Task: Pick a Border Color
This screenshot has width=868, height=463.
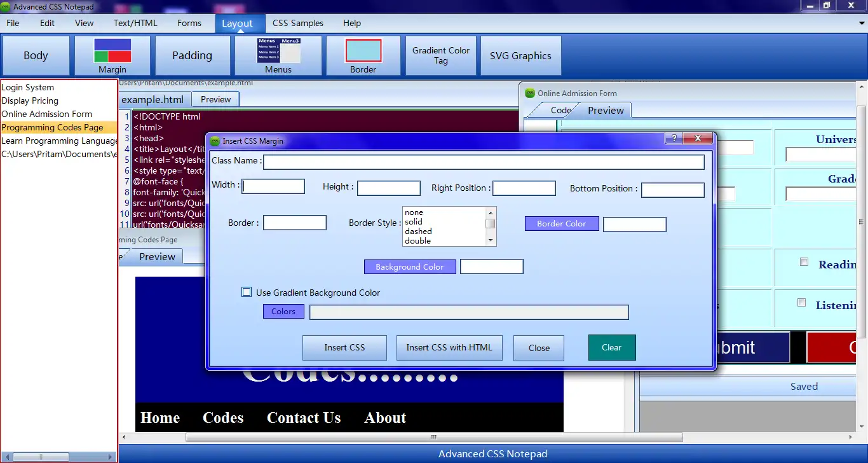Action: pyautogui.click(x=562, y=224)
